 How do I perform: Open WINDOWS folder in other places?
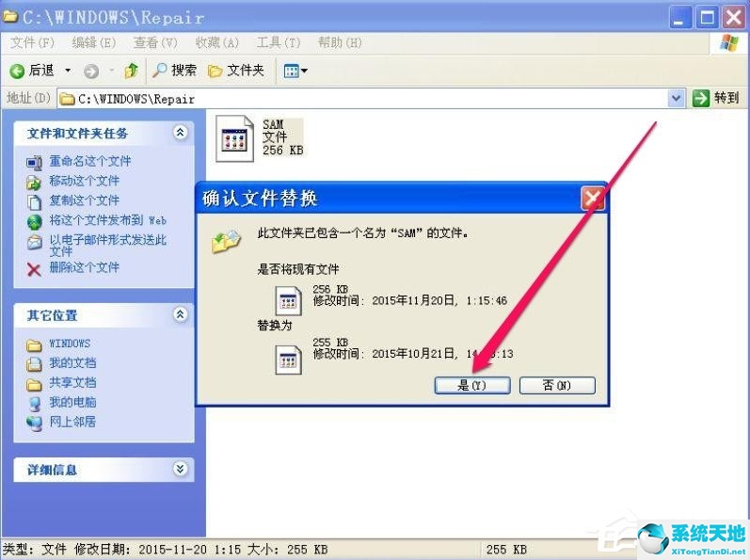70,344
